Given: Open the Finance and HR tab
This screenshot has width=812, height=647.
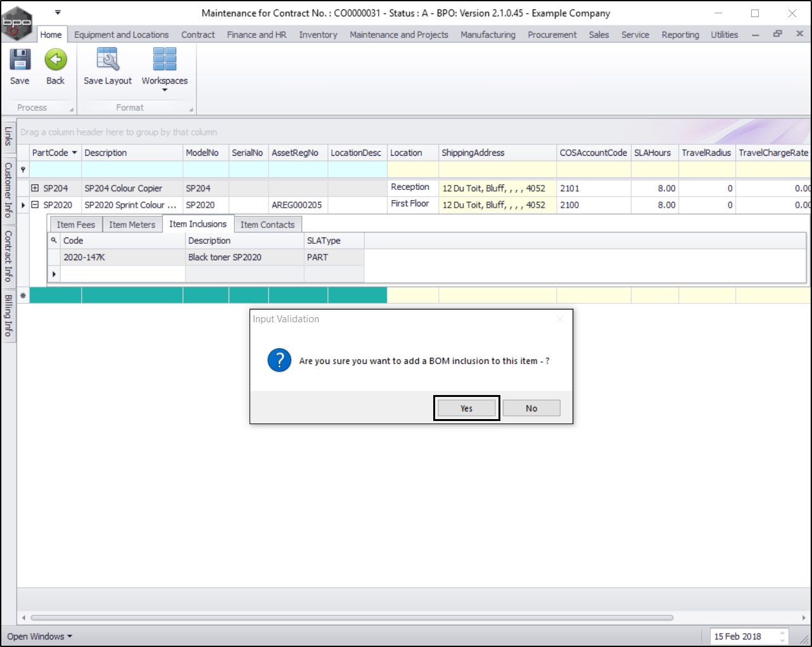Looking at the screenshot, I should [257, 35].
